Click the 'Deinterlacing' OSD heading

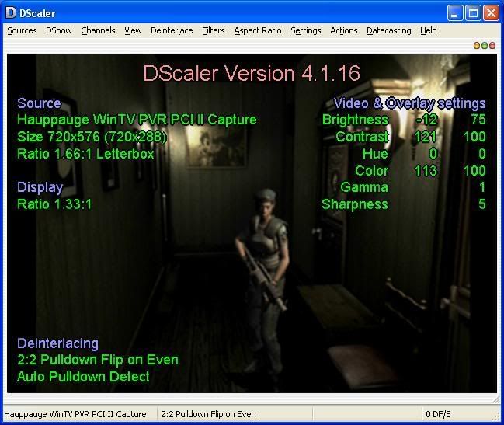[x=57, y=343]
